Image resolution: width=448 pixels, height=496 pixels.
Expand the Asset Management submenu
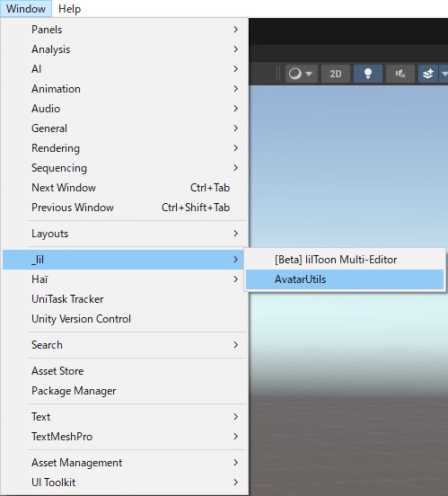tap(125, 463)
